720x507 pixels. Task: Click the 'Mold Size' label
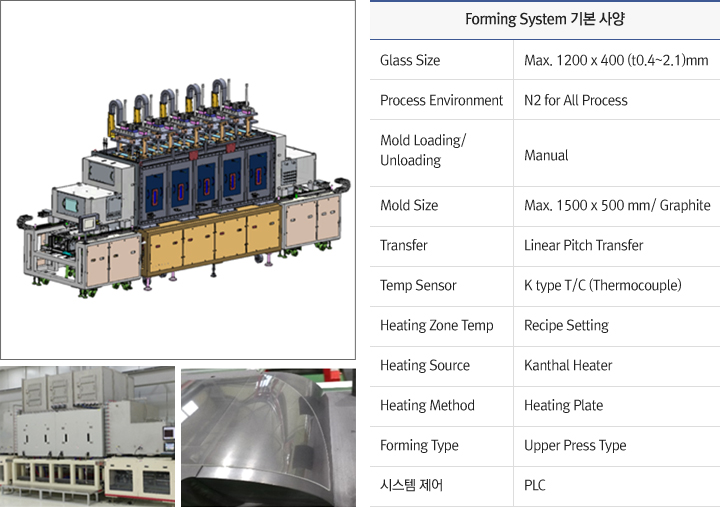pyautogui.click(x=409, y=205)
